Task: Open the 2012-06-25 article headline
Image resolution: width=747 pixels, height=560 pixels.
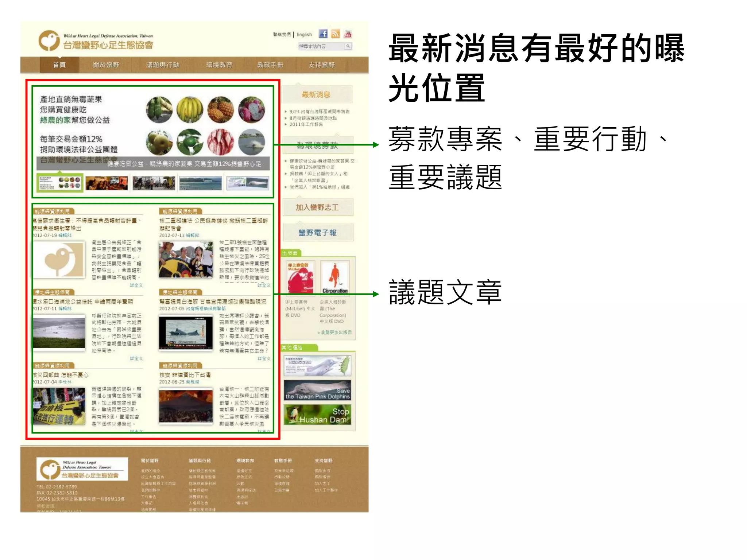Action: point(185,375)
